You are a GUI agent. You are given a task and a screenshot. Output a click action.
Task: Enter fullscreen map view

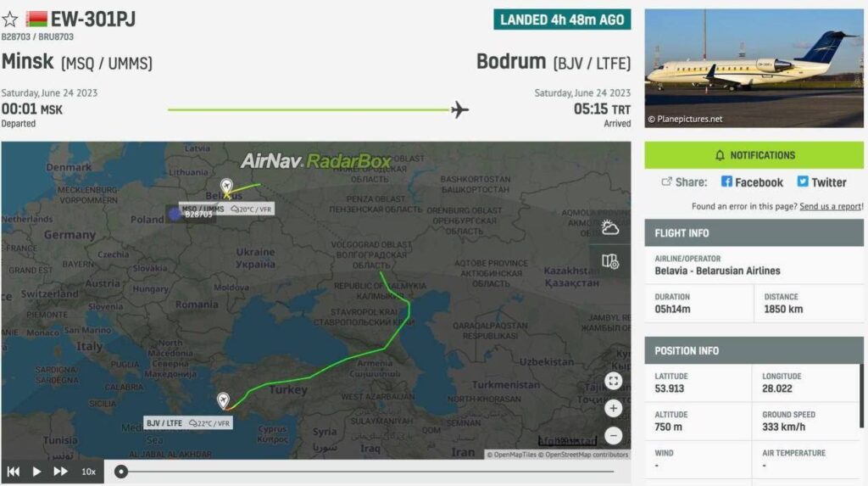(x=614, y=381)
